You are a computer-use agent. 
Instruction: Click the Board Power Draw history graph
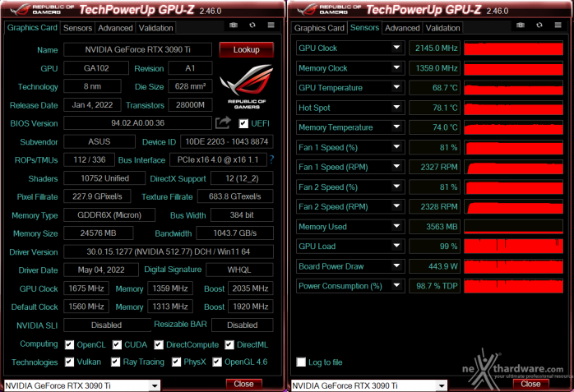click(x=513, y=266)
